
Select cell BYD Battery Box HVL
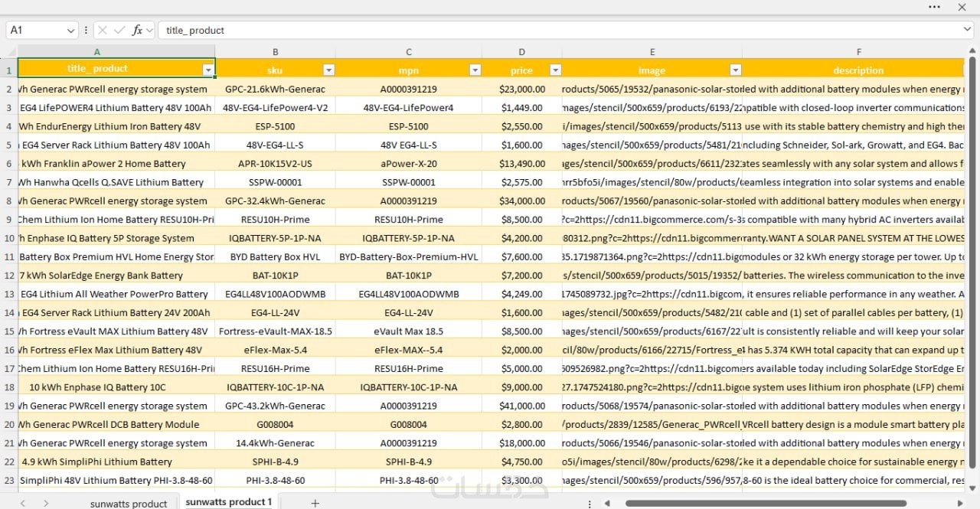275,256
